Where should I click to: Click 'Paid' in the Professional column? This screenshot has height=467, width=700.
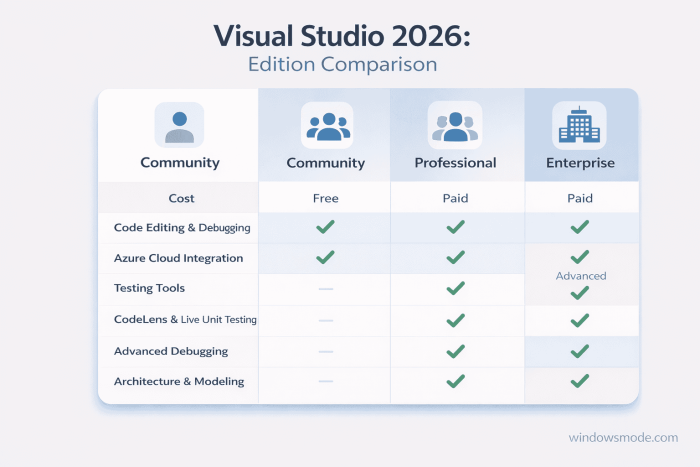pyautogui.click(x=455, y=198)
